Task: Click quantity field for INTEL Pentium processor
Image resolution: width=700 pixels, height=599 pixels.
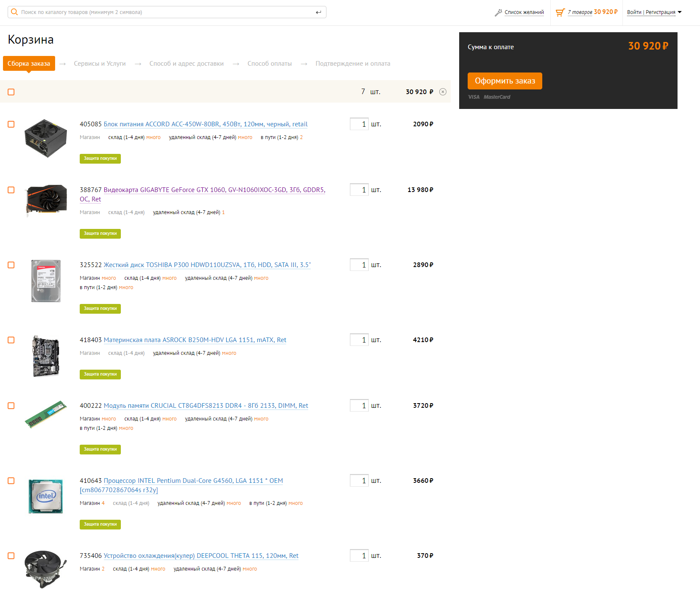Action: coord(359,481)
